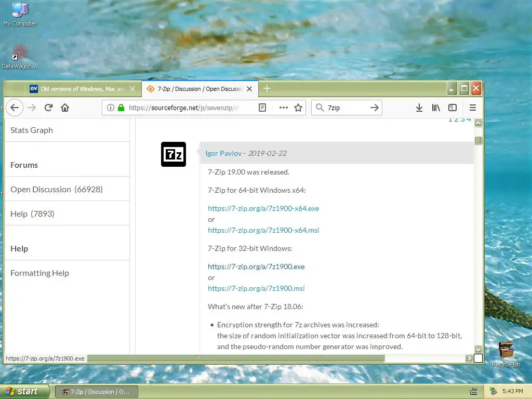
Task: Open the Help (7893) forum link
Action: coord(32,214)
